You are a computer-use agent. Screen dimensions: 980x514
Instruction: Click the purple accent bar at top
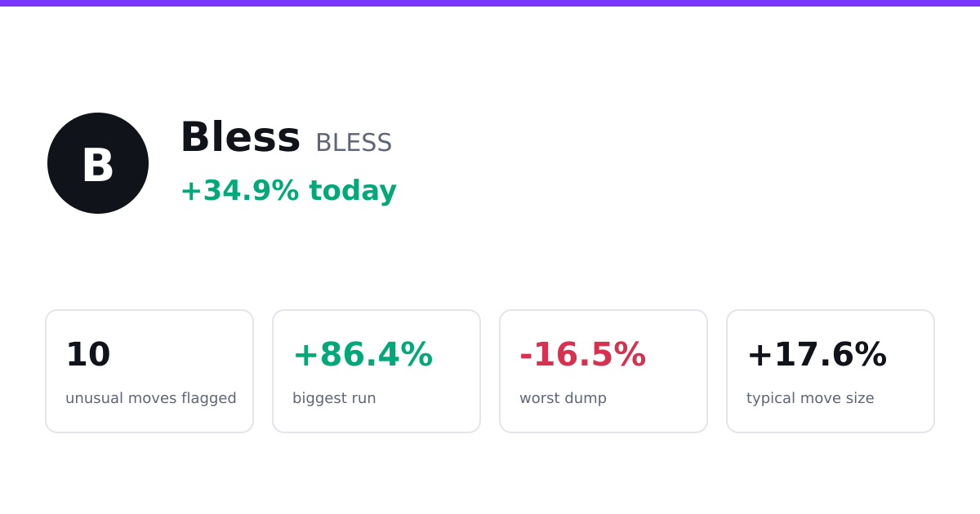click(490, 3)
